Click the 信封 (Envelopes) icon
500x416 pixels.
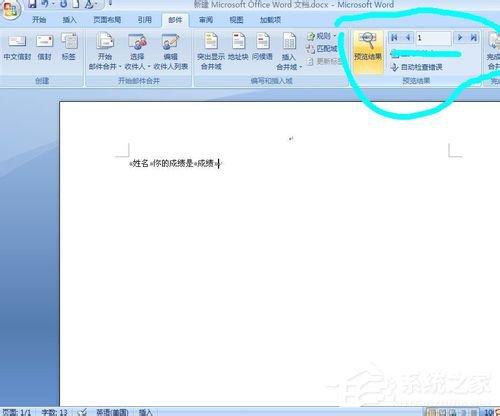(x=45, y=47)
